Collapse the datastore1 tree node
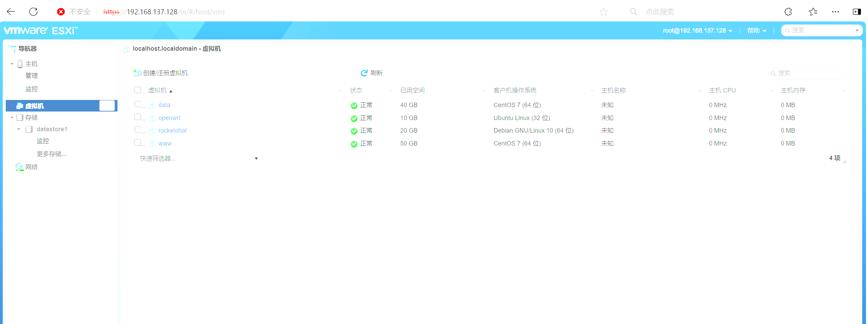Viewport: 868px width, 324px height. [x=19, y=129]
